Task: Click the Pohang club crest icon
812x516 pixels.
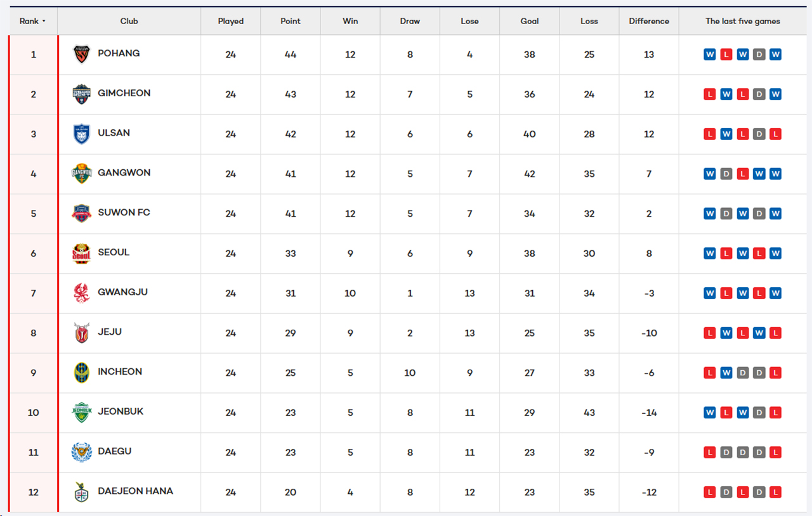Action: (82, 55)
